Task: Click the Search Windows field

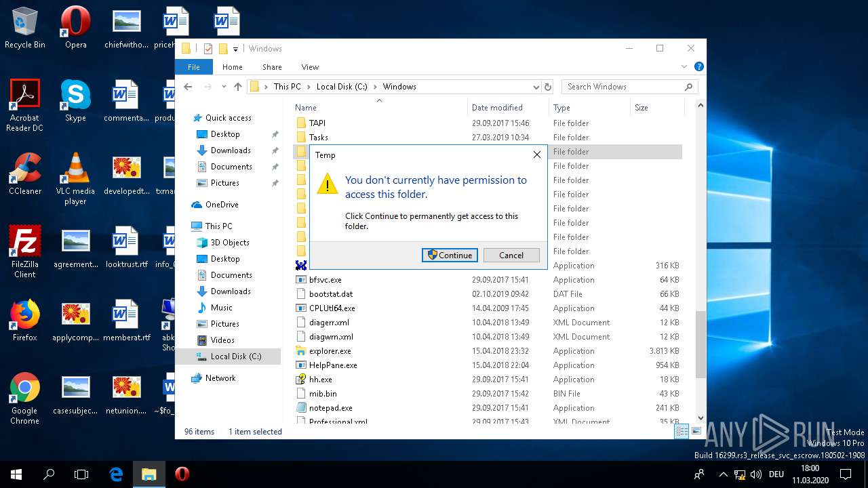Action: point(629,87)
